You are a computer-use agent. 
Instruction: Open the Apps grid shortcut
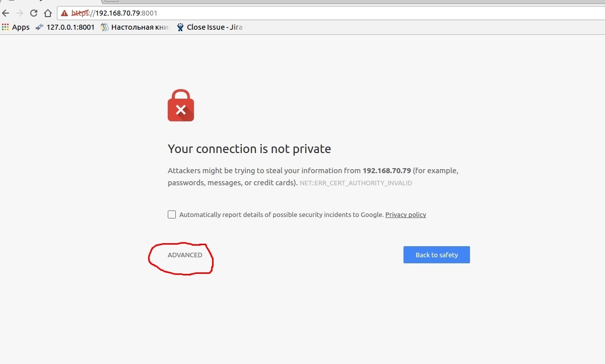click(x=16, y=27)
